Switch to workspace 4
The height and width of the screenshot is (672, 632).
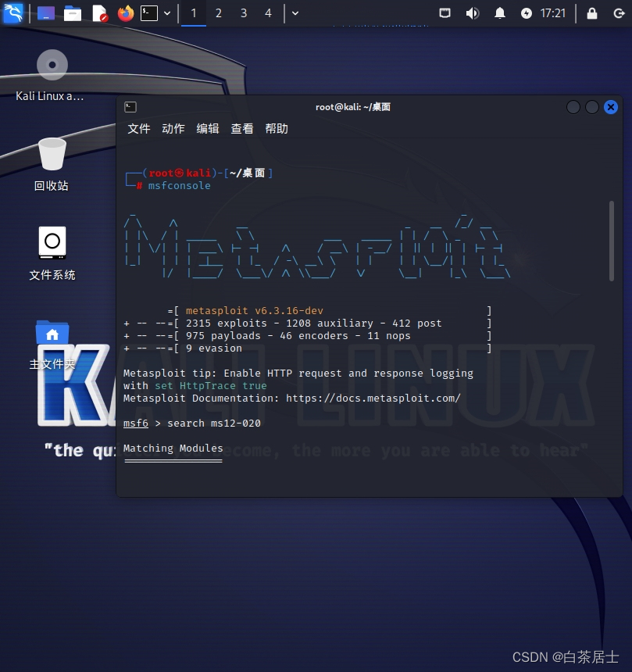click(x=268, y=13)
